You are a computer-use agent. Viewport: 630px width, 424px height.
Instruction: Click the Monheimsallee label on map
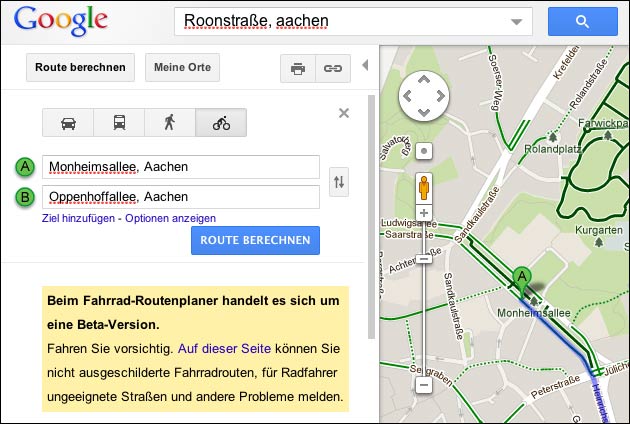click(x=534, y=313)
